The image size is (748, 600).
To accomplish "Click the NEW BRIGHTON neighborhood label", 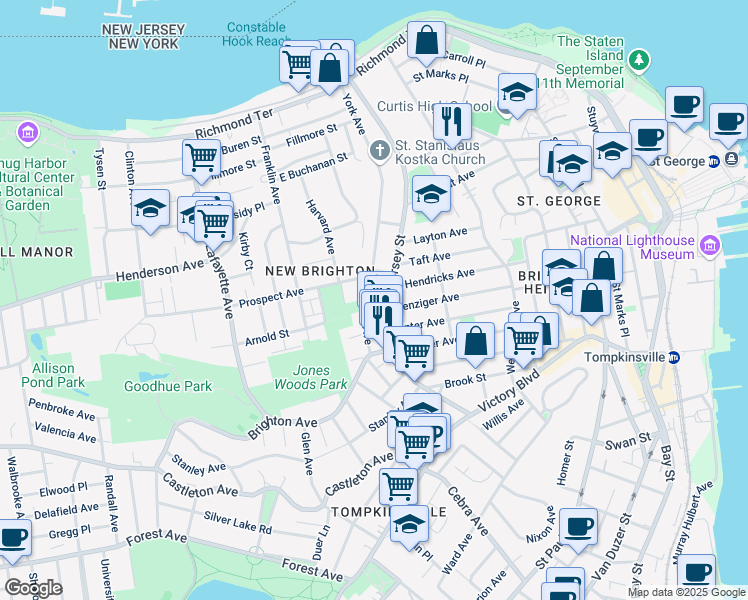I will tap(320, 271).
